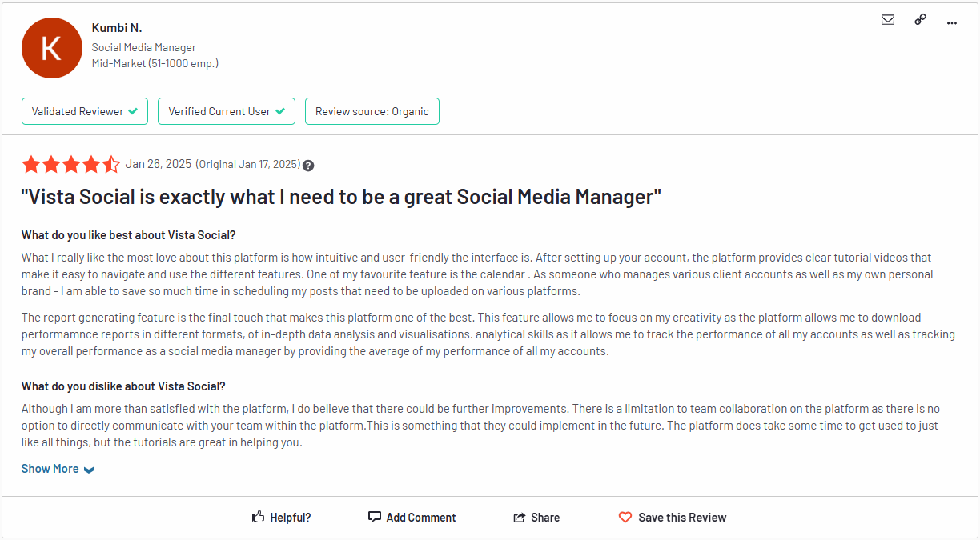Screen dimensions: 980x540
Task: Click the review title headline
Action: [341, 197]
